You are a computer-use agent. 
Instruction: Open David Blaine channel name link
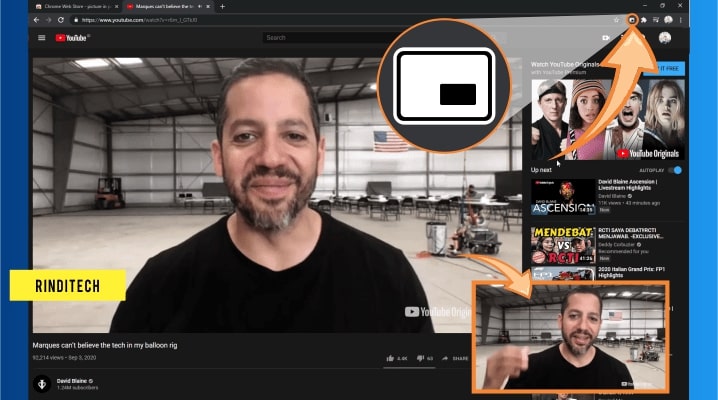pos(71,381)
